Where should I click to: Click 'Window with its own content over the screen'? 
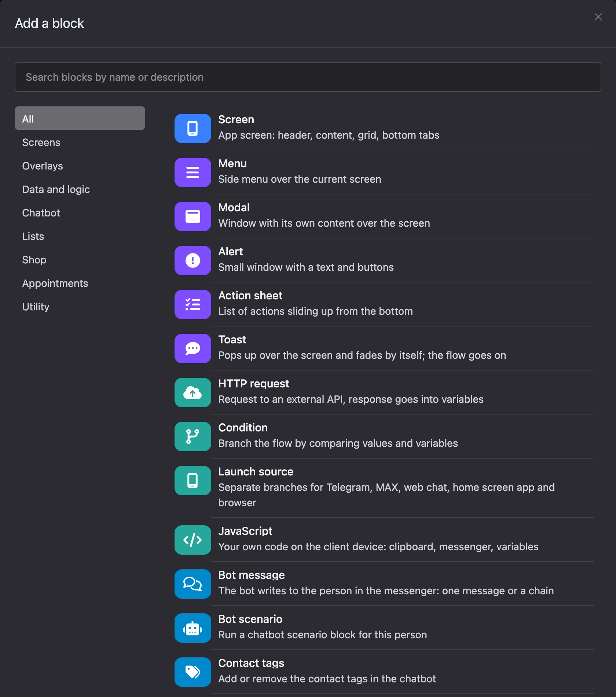(324, 223)
